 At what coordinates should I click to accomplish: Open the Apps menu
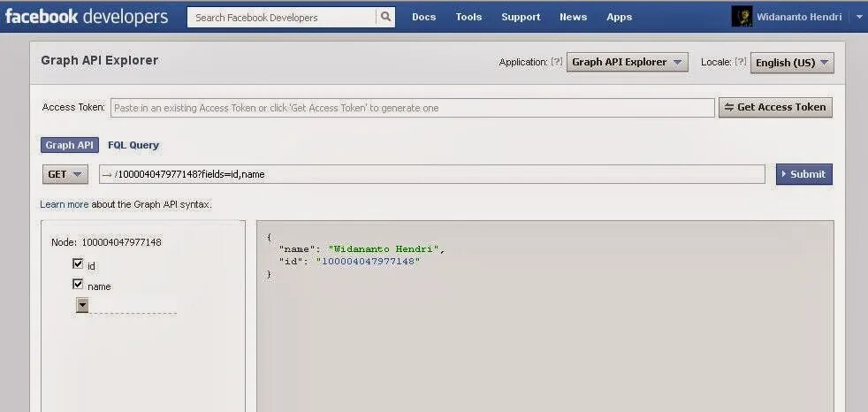620,17
